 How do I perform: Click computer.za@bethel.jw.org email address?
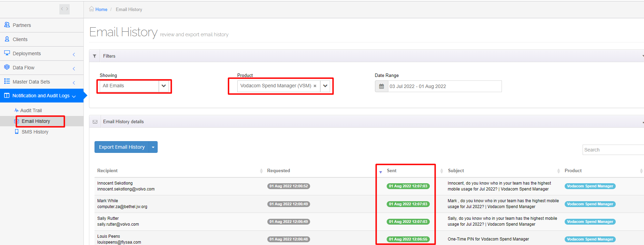pyautogui.click(x=122, y=207)
